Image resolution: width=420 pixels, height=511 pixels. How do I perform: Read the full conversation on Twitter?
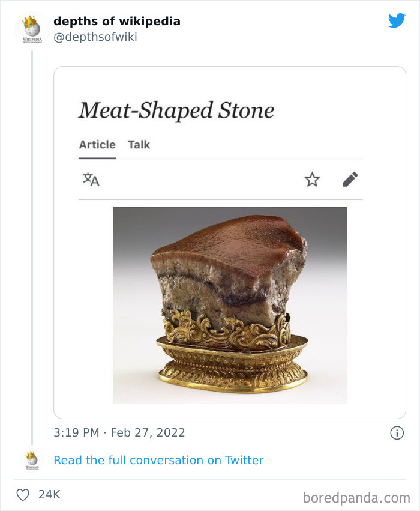click(x=158, y=460)
